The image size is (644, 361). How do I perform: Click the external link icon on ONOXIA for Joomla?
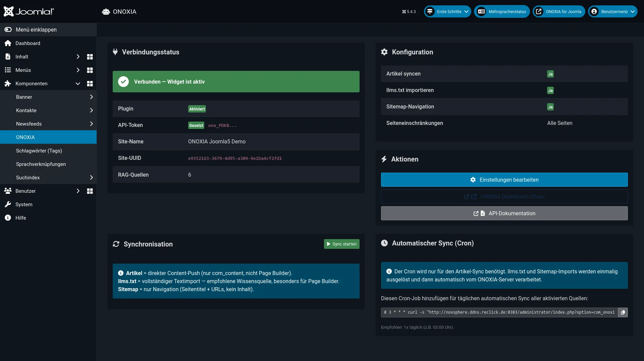click(539, 12)
